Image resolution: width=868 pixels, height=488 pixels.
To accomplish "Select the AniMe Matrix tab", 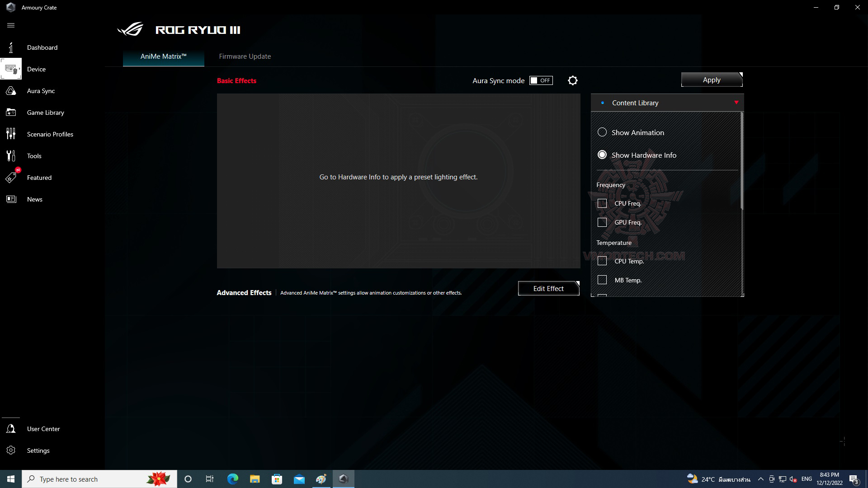I will (x=163, y=56).
